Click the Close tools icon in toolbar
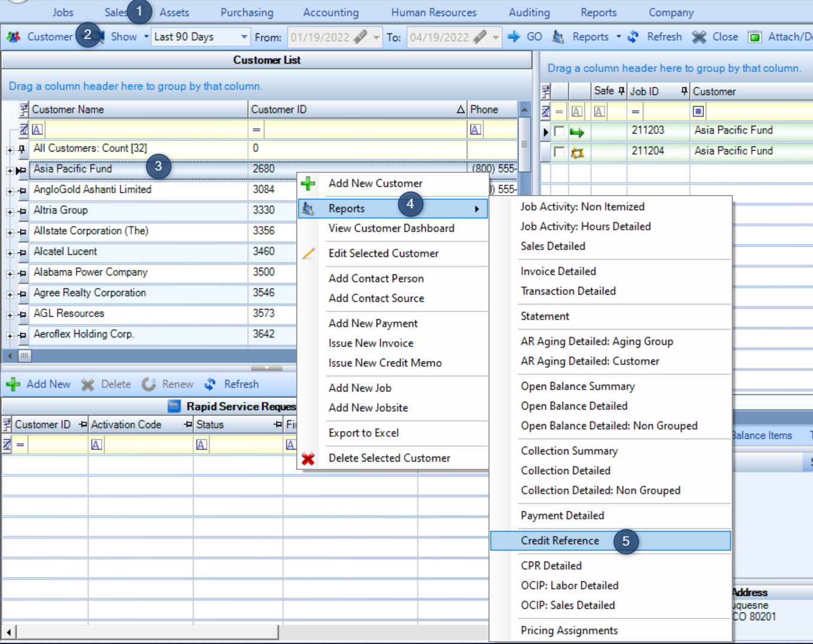The height and width of the screenshot is (644, 813). [x=699, y=37]
